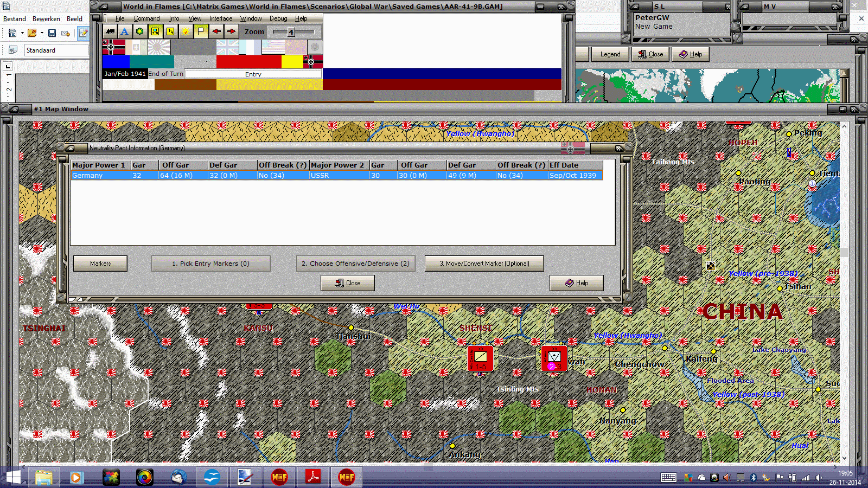868x488 pixels.
Task: Click the red right arrow toolbar icon
Action: 232,31
